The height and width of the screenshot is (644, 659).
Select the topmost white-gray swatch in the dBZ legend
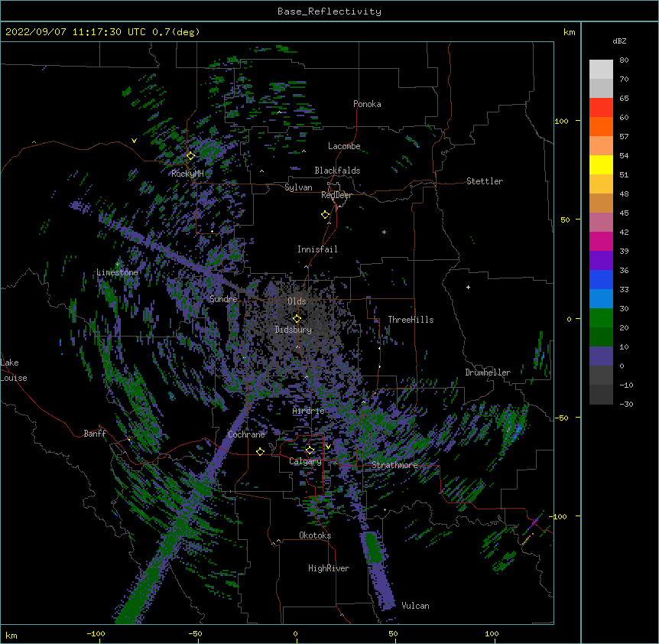[601, 70]
